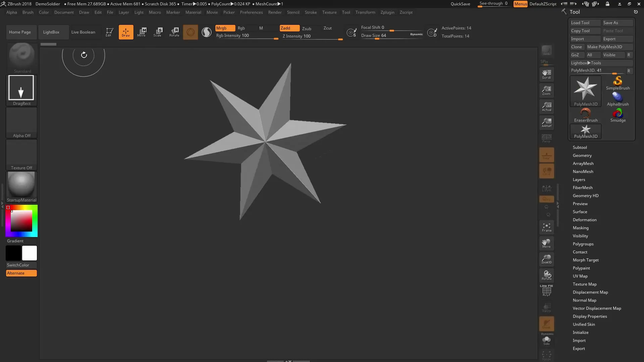Open StartupMaterial material selector
644x362 pixels.
[22, 187]
